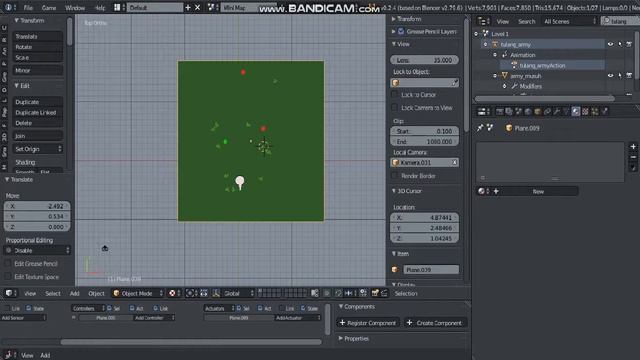This screenshot has width=640, height=360.
Task: Click the Lens value slider field
Action: 424,60
